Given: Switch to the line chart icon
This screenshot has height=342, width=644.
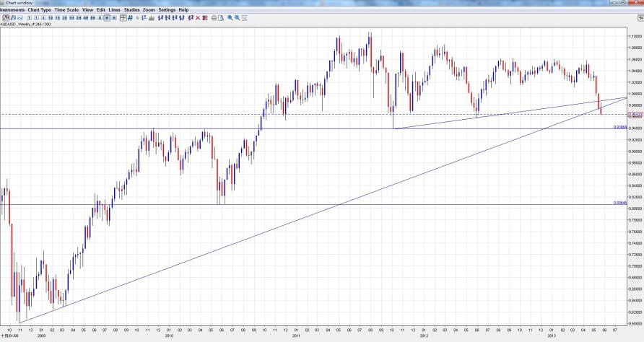Looking at the screenshot, I should pyautogui.click(x=19, y=17).
